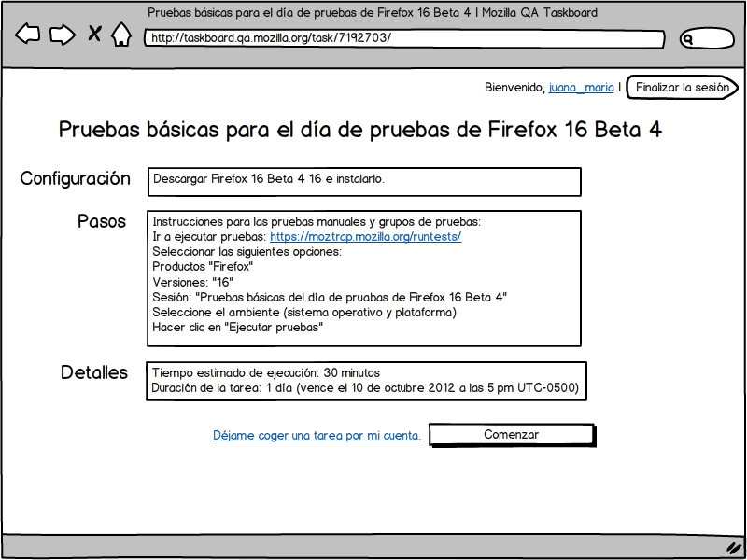Screen dimensions: 747x560
Task: Click text 'Descargar Firefox 16 Beta 4 16 e instalarlo.'
Action: pos(269,179)
